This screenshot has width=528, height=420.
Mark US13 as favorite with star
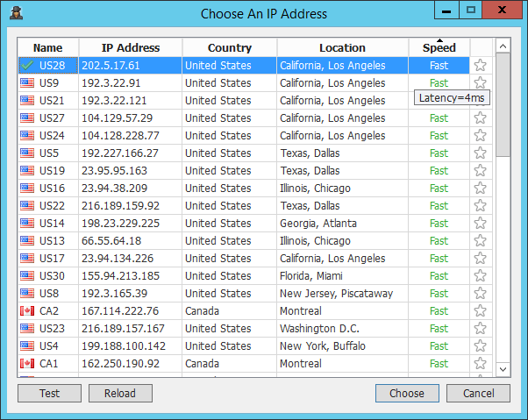pos(480,240)
